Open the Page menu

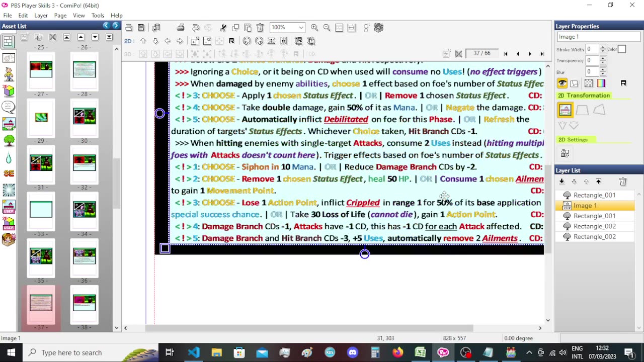pyautogui.click(x=60, y=16)
